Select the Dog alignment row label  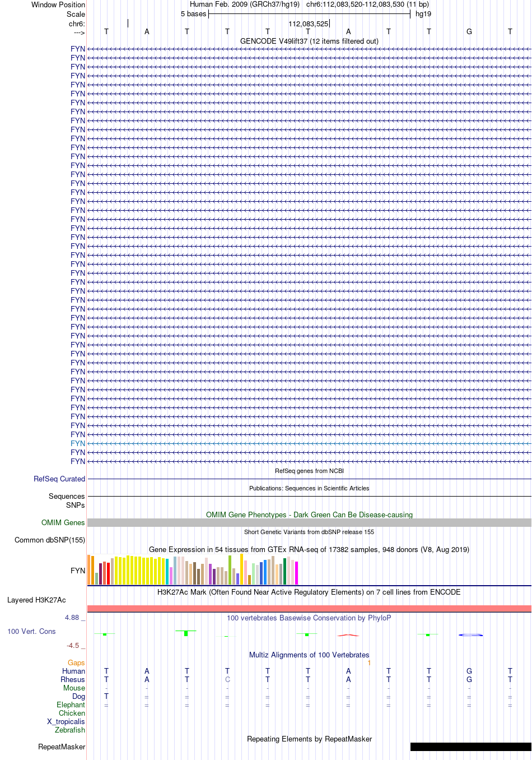[79, 696]
